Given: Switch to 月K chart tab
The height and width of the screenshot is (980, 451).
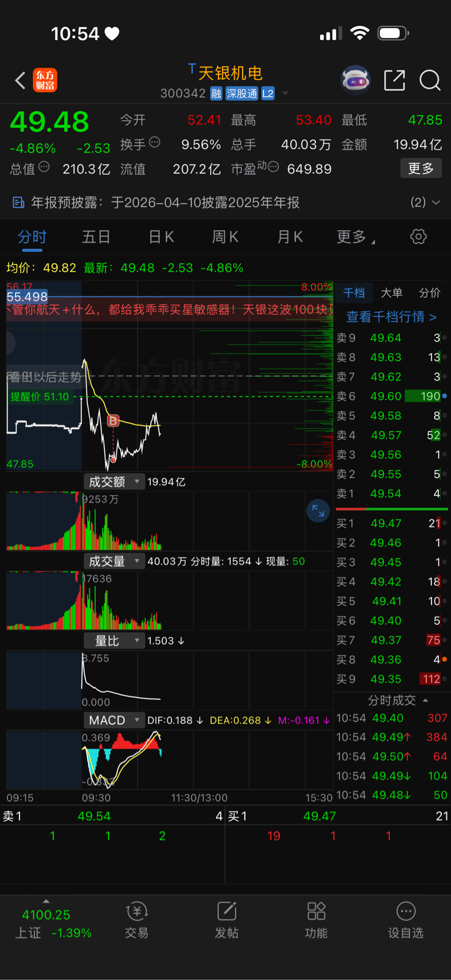Looking at the screenshot, I should pyautogui.click(x=290, y=237).
